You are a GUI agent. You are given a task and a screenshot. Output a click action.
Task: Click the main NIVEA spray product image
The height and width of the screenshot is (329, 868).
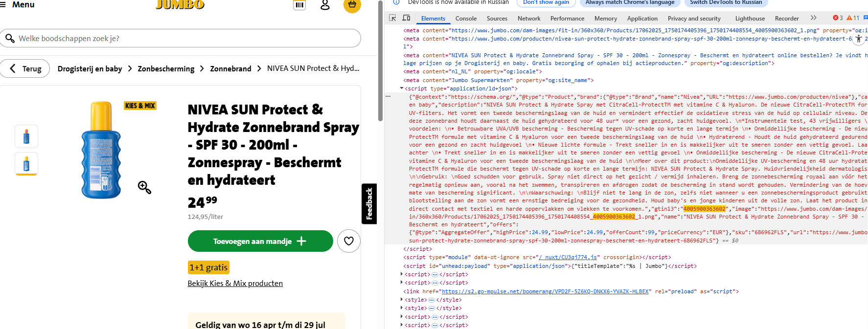coord(101,150)
